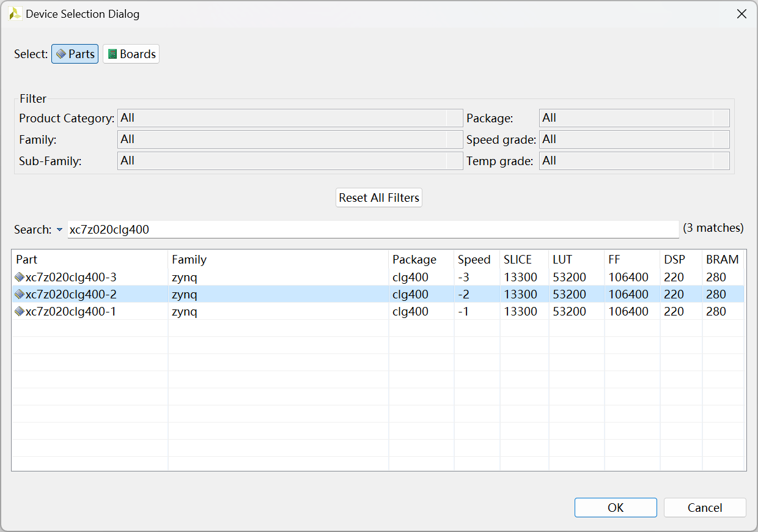The height and width of the screenshot is (532, 758).
Task: Sort table by SLICE column header
Action: click(x=524, y=259)
